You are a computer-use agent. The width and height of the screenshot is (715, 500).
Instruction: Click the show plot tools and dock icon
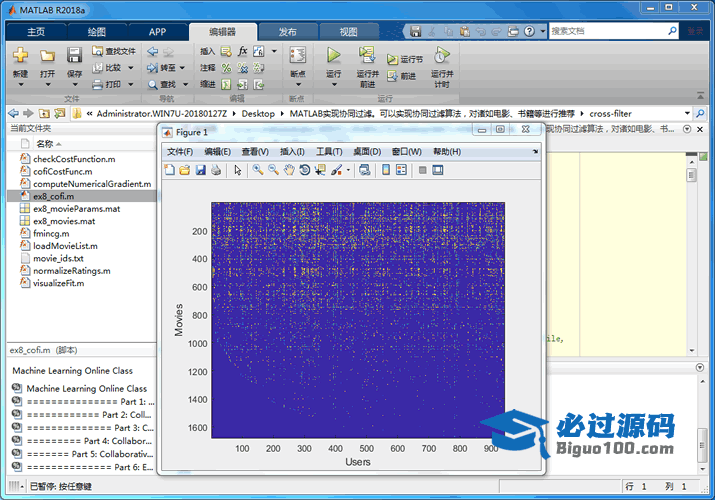[x=438, y=170]
